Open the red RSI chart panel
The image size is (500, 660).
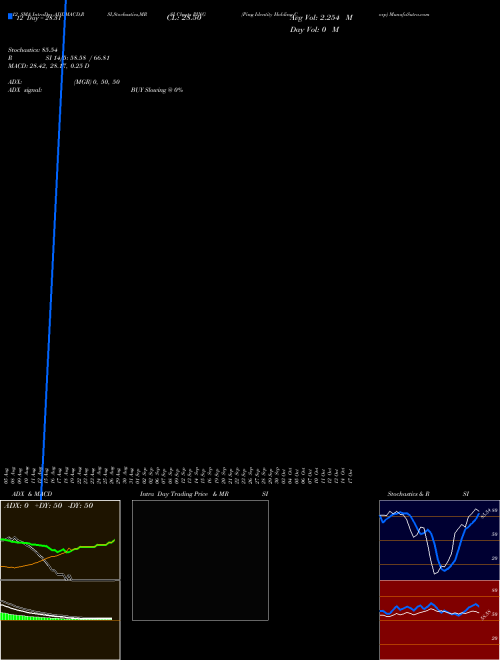(x=439, y=620)
